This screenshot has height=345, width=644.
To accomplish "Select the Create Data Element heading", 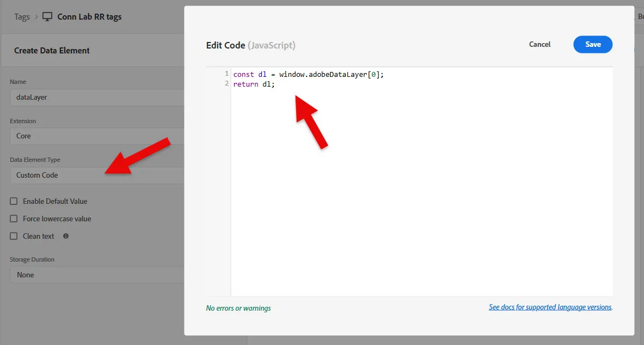I will pos(52,51).
